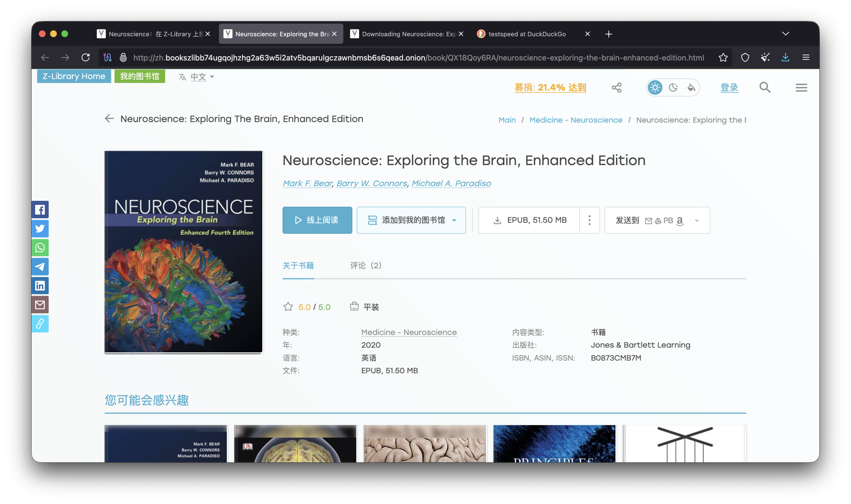851x504 pixels.
Task: Switch to the Neuroscience 在 Z-Library browser tab
Action: click(154, 34)
